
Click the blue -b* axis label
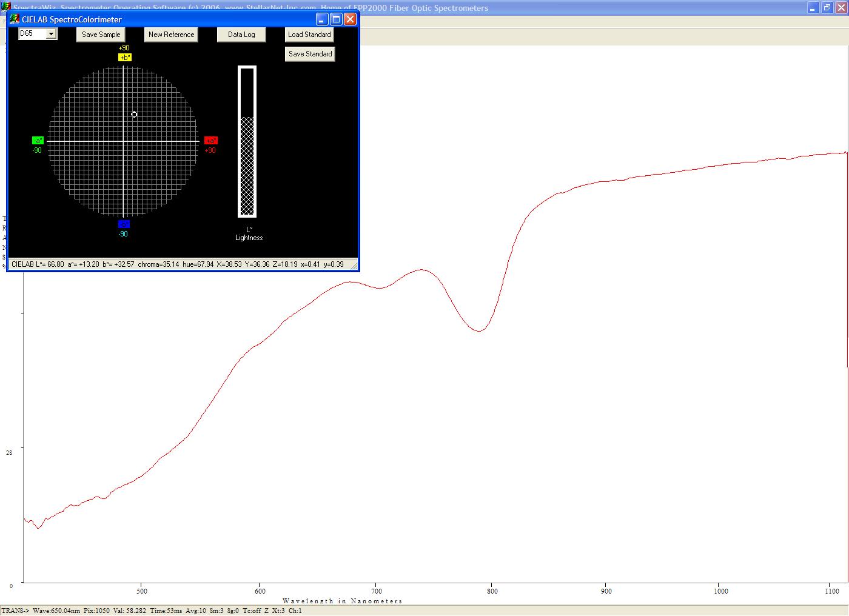click(123, 224)
